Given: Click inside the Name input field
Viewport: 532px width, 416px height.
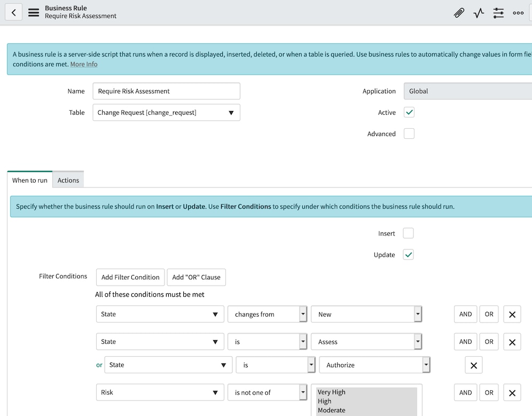Looking at the screenshot, I should click(x=166, y=91).
